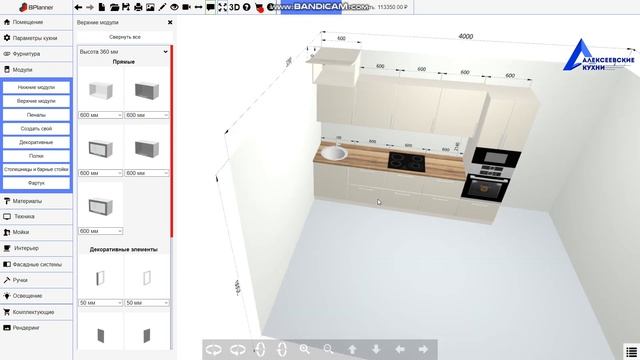640x360 pixels.
Task: Save the project with floppy icon
Action: click(126, 7)
